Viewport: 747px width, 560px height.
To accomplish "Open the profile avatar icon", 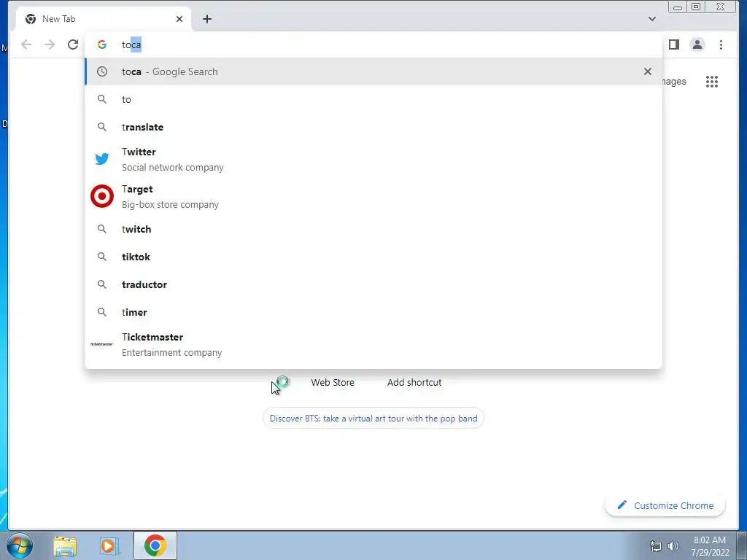I will click(x=697, y=44).
